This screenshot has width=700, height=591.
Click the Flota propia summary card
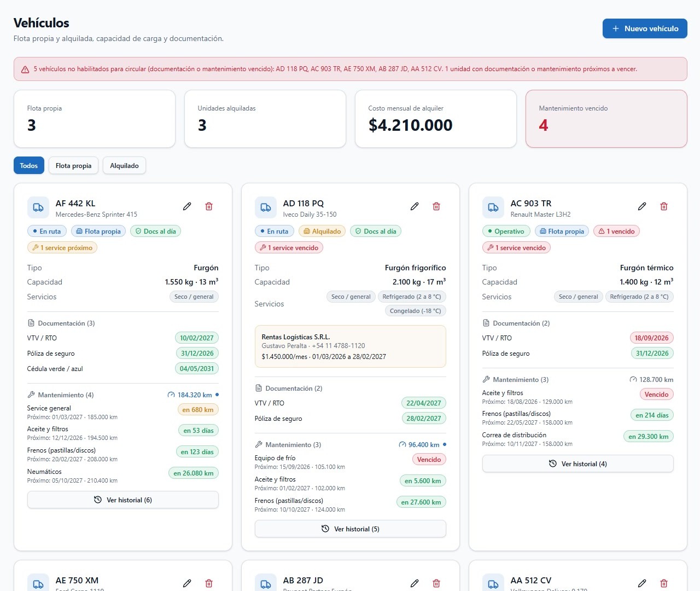[95, 119]
